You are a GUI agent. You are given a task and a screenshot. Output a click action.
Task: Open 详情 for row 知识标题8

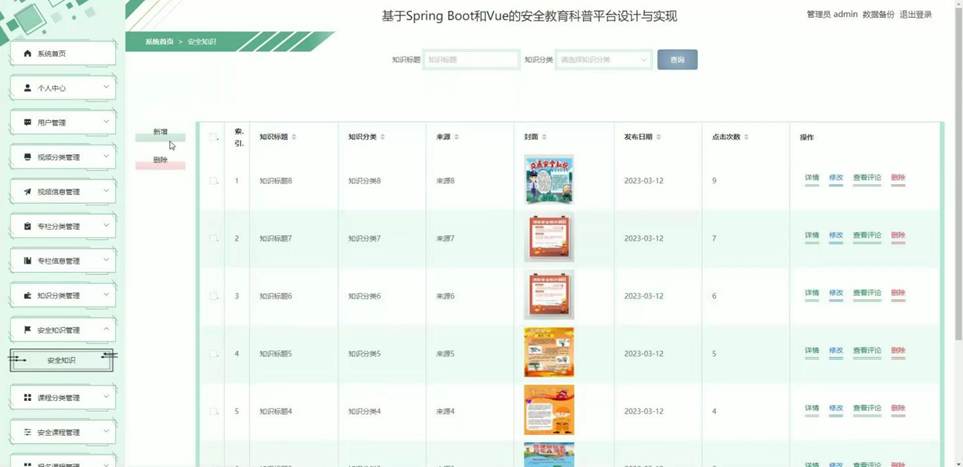(812, 178)
